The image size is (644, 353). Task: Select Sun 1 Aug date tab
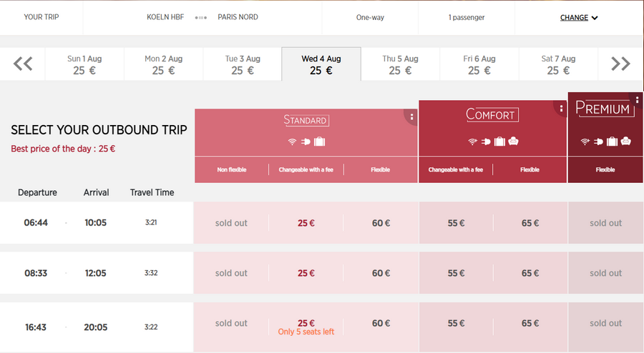click(84, 64)
